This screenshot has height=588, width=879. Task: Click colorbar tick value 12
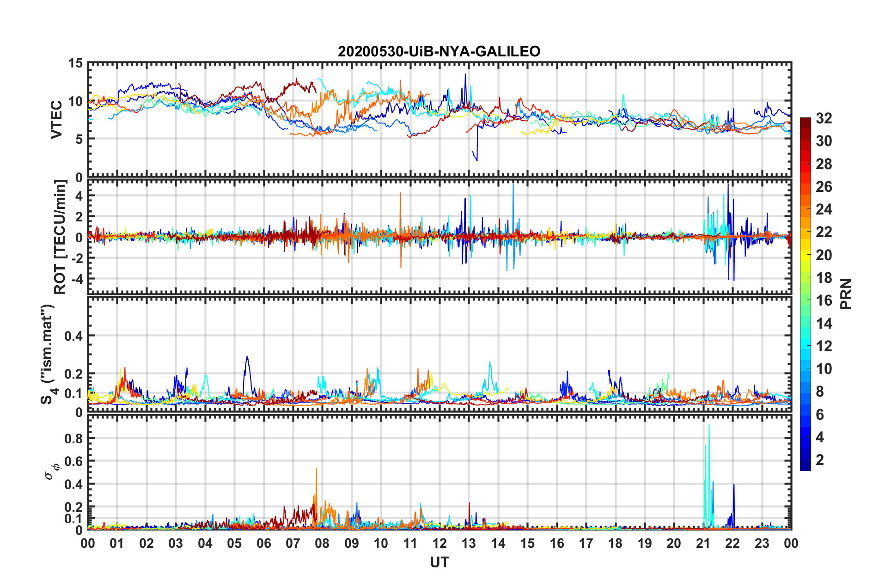tap(824, 346)
